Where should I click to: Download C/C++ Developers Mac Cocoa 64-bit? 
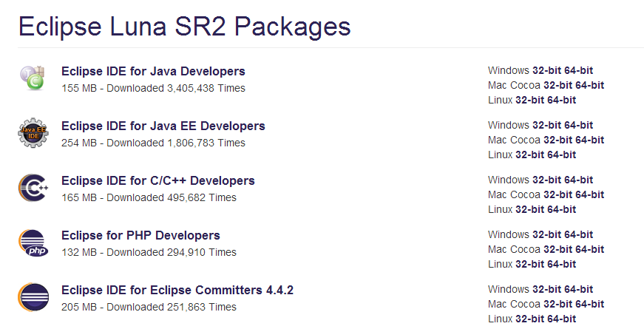(589, 194)
